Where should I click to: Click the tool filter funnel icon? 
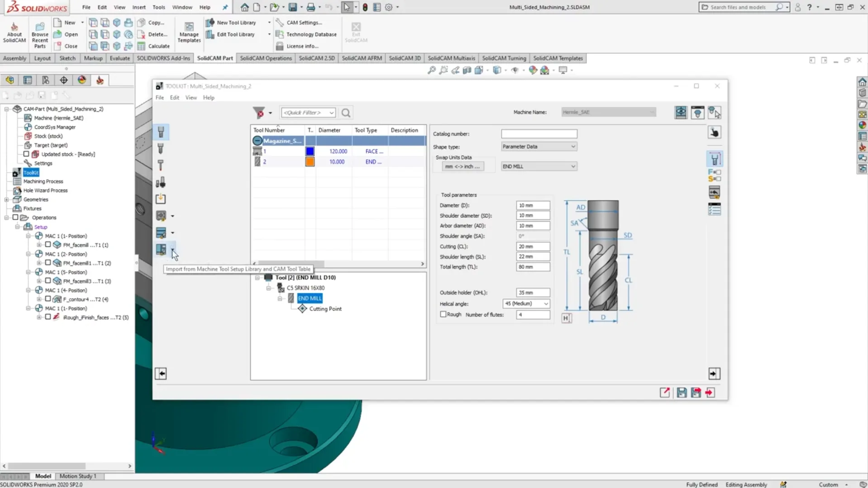click(259, 113)
